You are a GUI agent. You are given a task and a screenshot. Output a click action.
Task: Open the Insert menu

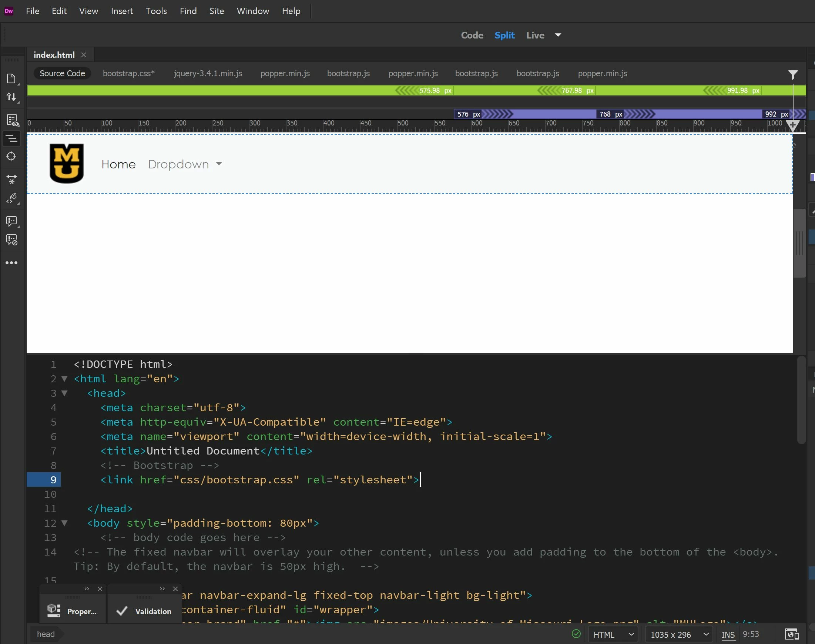(x=121, y=11)
